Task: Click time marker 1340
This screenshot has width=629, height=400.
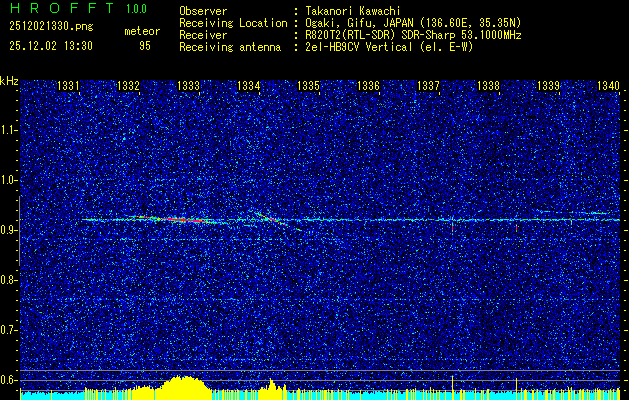Action: (608, 86)
